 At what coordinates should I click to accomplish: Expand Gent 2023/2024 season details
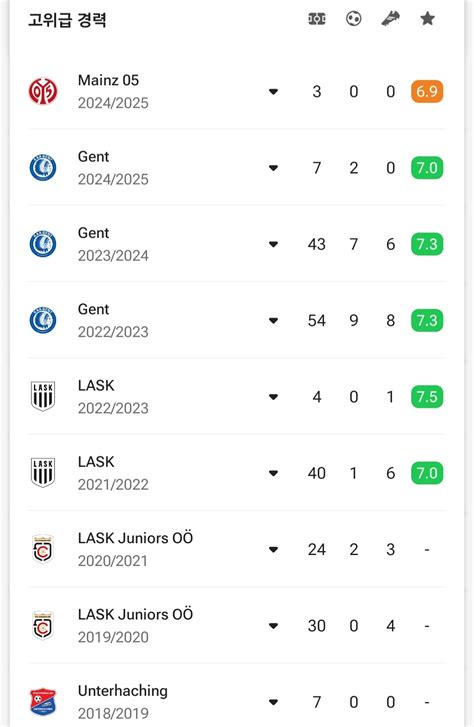(274, 244)
